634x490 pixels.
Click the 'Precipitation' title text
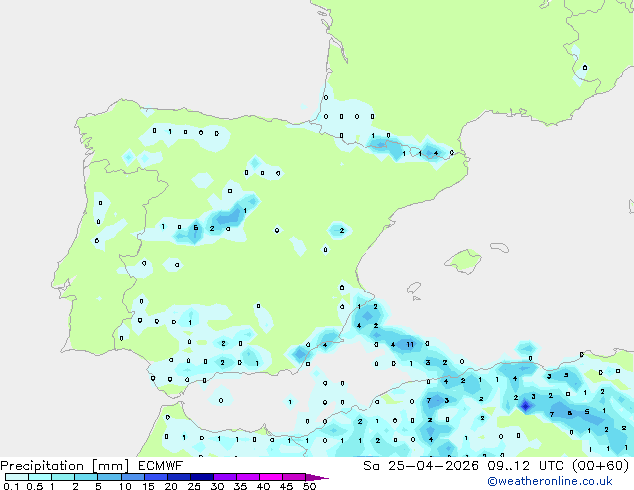point(42,466)
